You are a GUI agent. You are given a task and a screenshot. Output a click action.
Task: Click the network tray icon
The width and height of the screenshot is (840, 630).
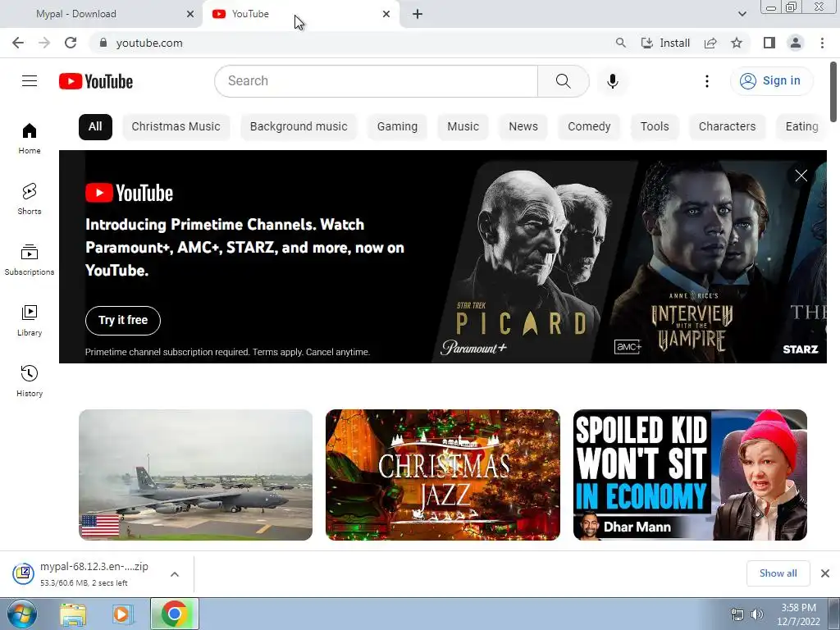[737, 614]
